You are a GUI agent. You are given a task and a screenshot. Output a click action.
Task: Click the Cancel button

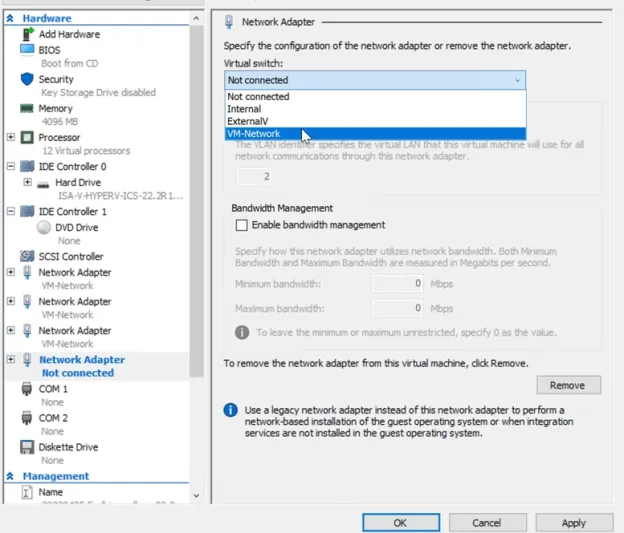tap(488, 523)
